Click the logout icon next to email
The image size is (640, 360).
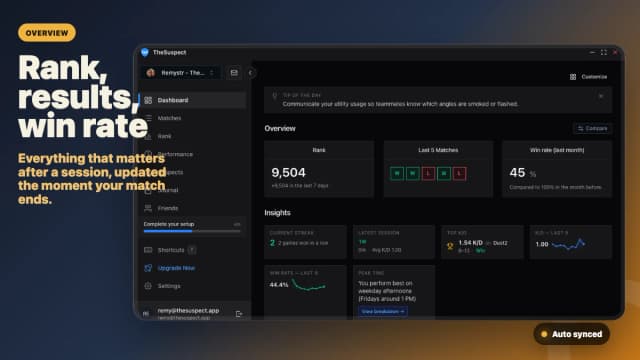pos(239,313)
